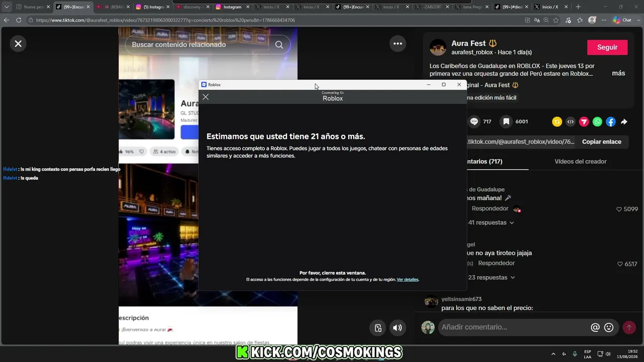Click the clip icon beside the volume button
Viewport: 644px width, 362px height.
(x=378, y=328)
